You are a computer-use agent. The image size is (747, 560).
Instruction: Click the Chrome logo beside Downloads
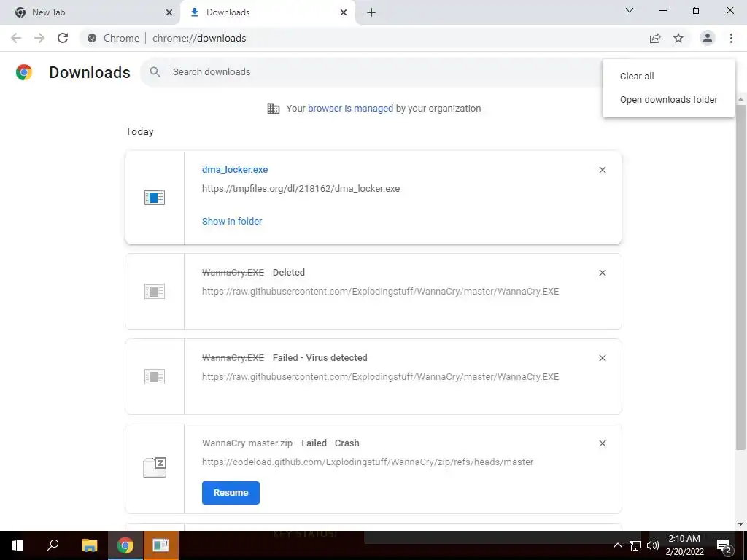24,72
